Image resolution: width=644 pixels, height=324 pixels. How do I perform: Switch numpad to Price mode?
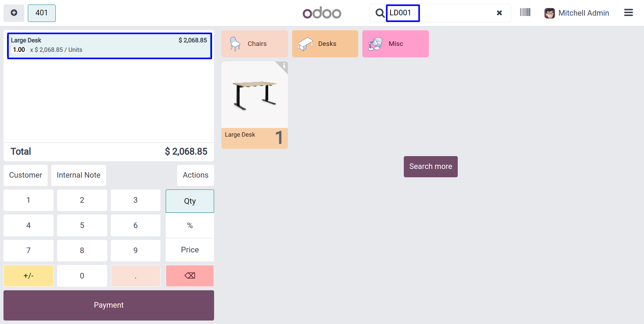(190, 250)
